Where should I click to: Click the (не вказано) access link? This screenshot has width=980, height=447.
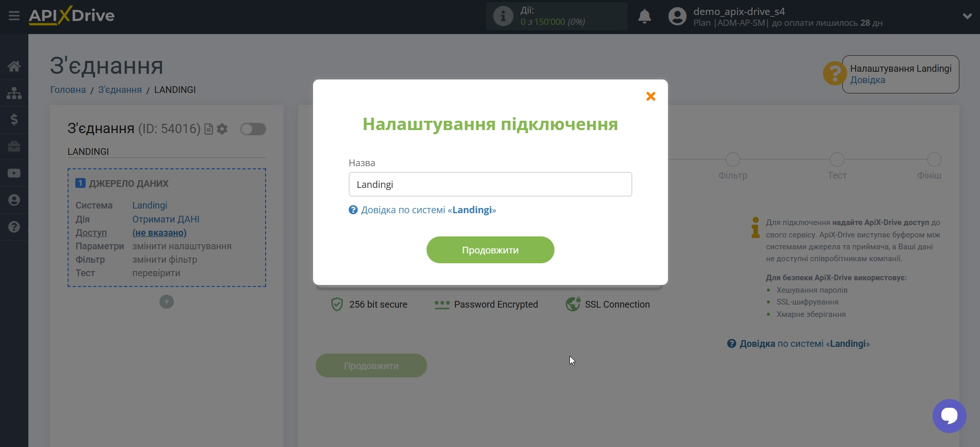click(x=159, y=233)
